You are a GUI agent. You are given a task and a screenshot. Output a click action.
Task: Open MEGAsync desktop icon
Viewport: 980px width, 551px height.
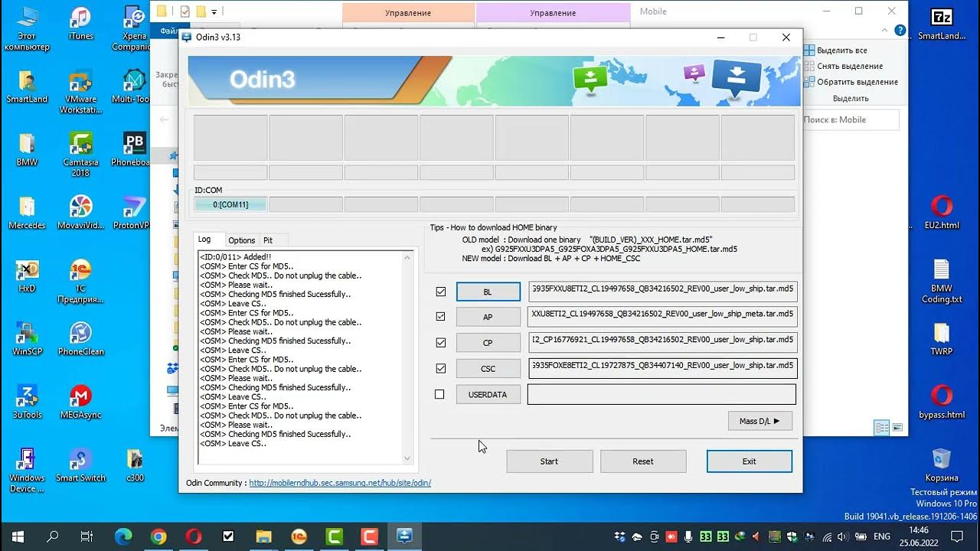(x=80, y=402)
